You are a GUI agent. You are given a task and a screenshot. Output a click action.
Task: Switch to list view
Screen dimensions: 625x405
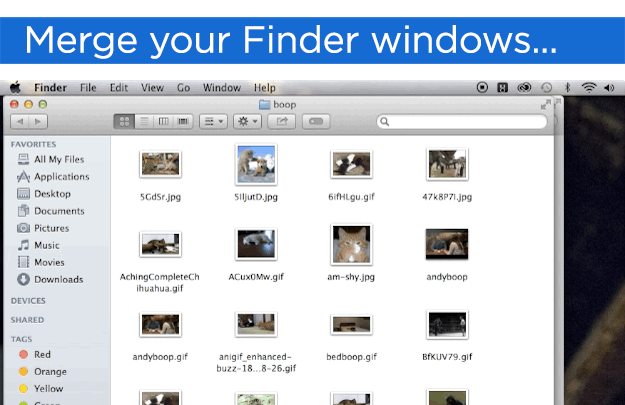[144, 122]
